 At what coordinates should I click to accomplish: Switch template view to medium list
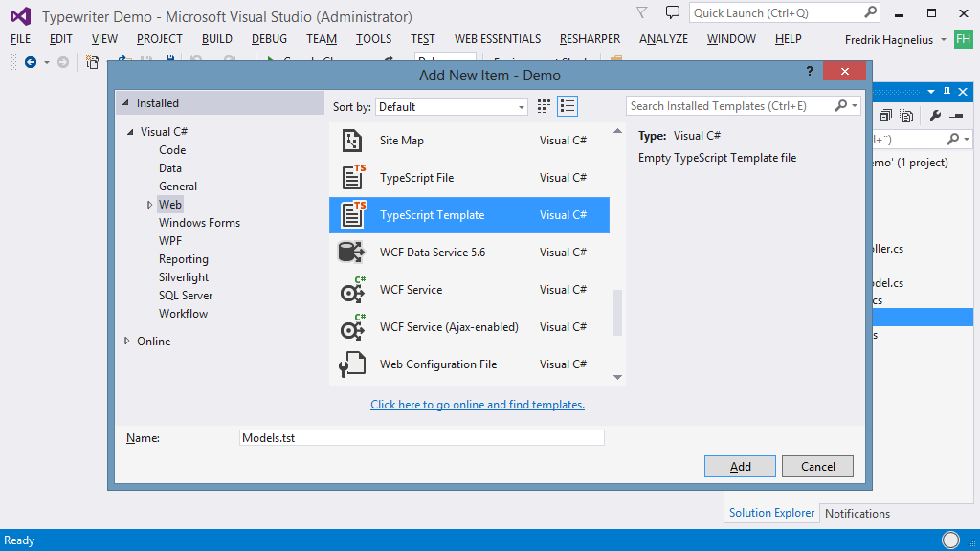pyautogui.click(x=568, y=106)
